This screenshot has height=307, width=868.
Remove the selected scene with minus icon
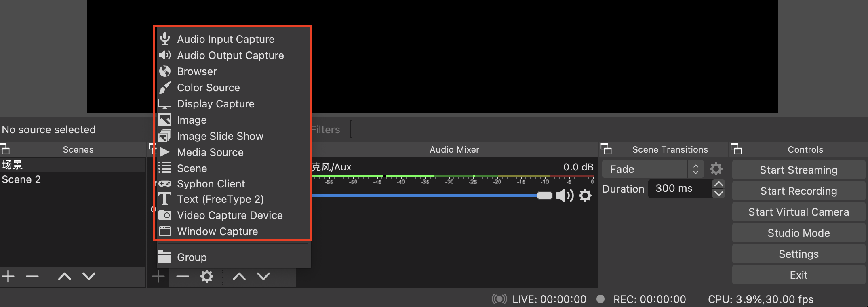coord(32,277)
